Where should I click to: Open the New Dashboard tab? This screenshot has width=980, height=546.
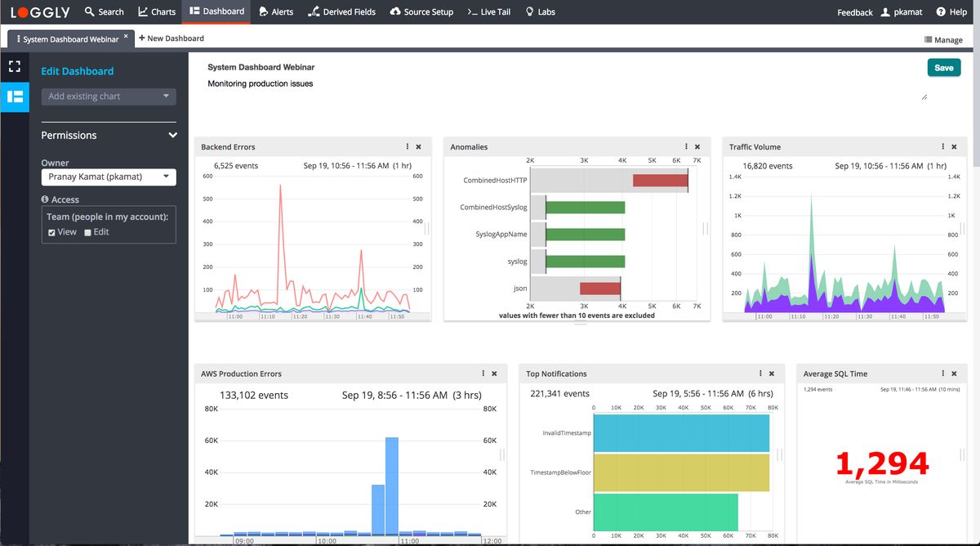[171, 38]
